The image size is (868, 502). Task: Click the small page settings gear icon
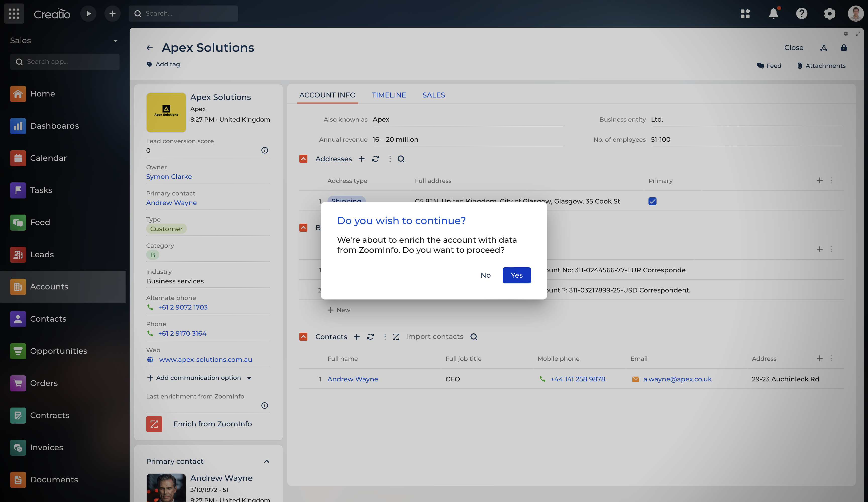846,33
